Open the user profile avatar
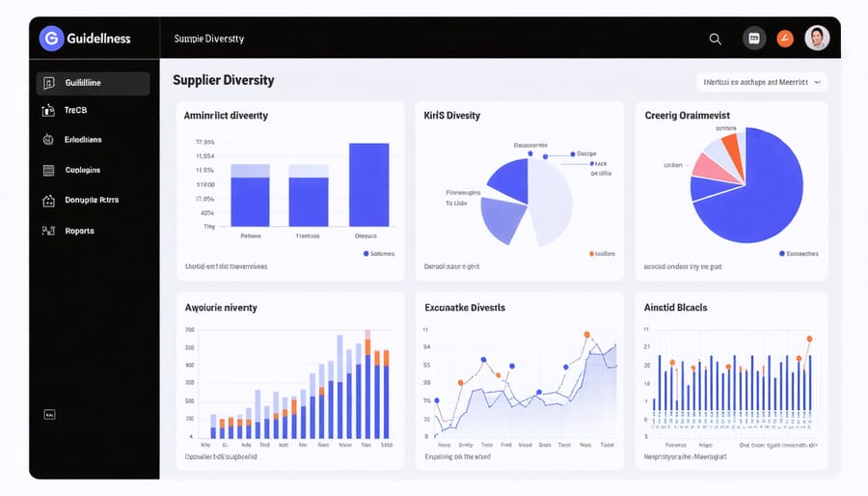 coord(816,39)
